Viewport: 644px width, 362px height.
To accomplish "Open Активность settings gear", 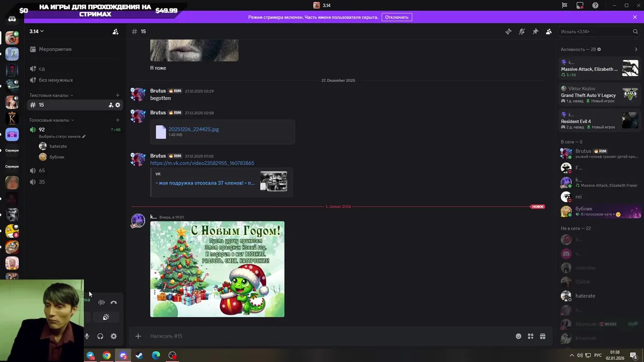I will (x=599, y=49).
